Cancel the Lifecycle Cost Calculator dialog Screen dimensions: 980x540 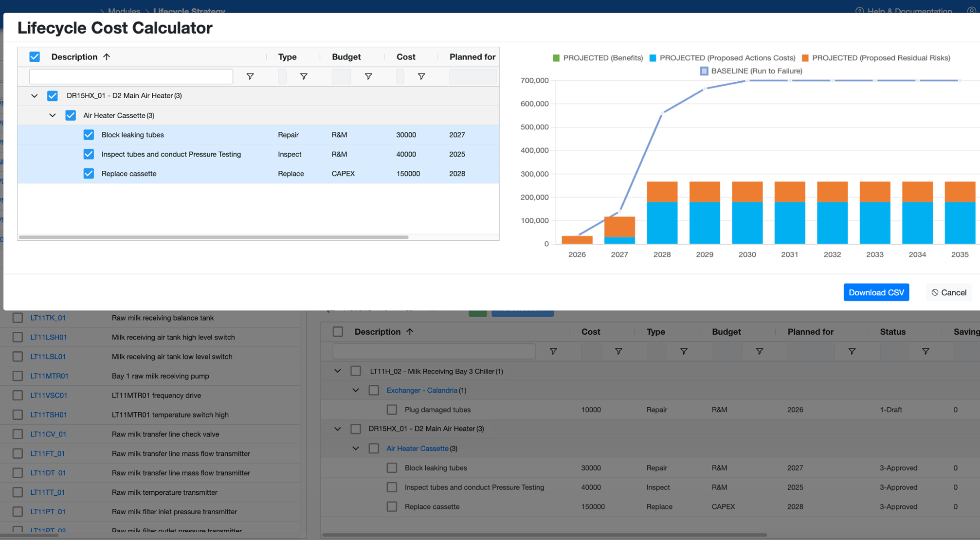pyautogui.click(x=949, y=292)
